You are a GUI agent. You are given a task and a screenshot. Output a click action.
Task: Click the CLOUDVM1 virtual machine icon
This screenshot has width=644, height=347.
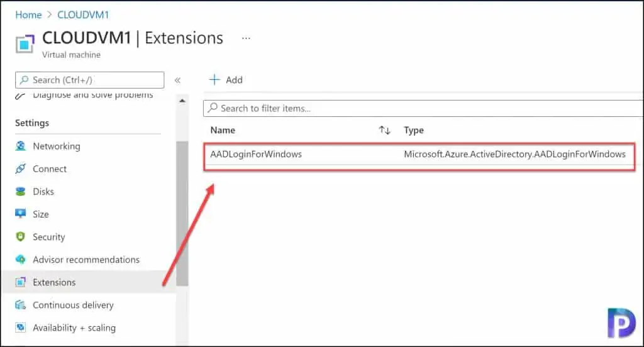point(25,43)
